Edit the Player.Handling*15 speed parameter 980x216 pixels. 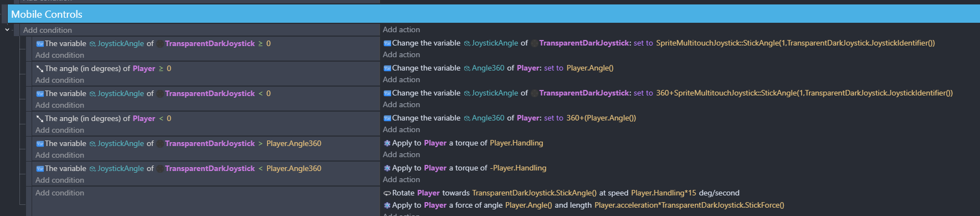[664, 193]
